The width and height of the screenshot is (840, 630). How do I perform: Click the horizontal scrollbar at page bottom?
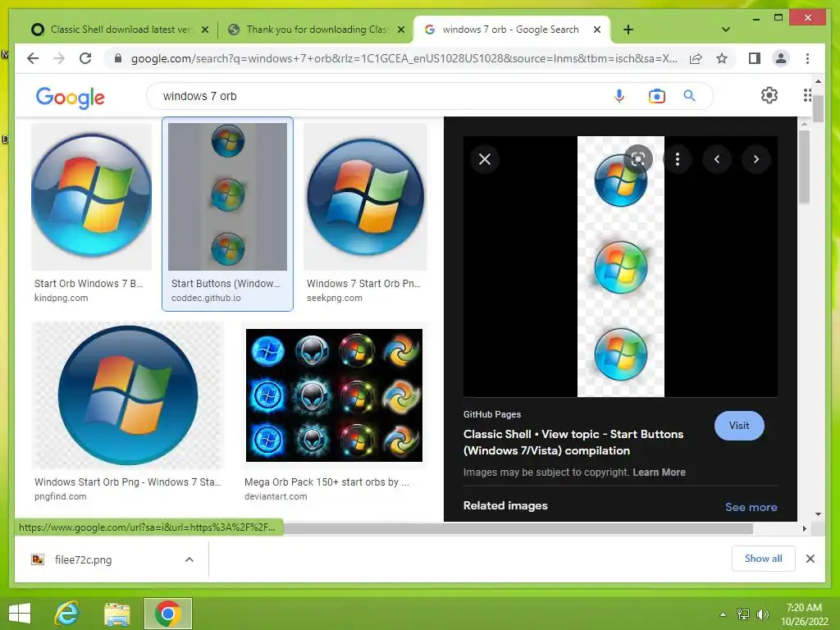coord(518,529)
